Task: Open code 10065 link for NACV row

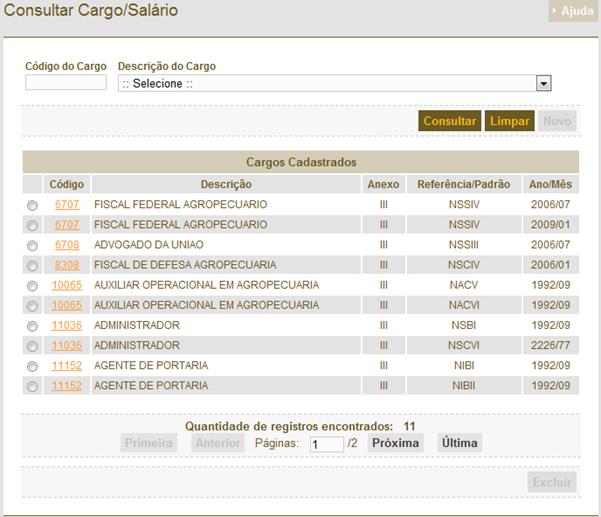Action: (67, 285)
